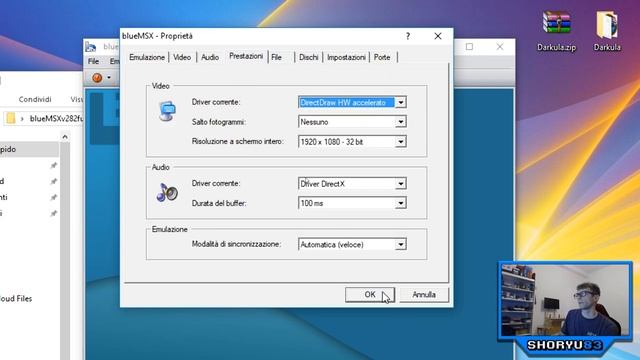Confirm with the OK button
The width and height of the screenshot is (640, 360).
click(370, 294)
